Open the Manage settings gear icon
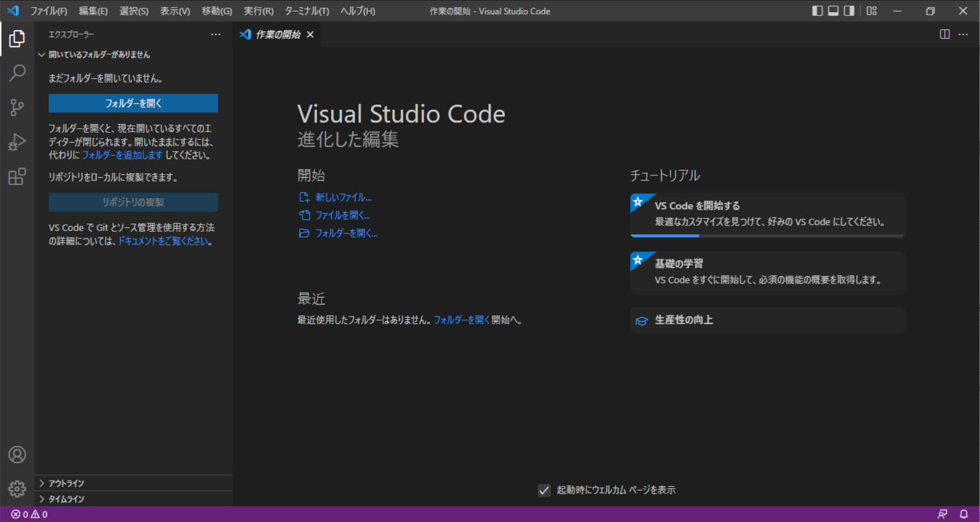980x522 pixels. [17, 488]
